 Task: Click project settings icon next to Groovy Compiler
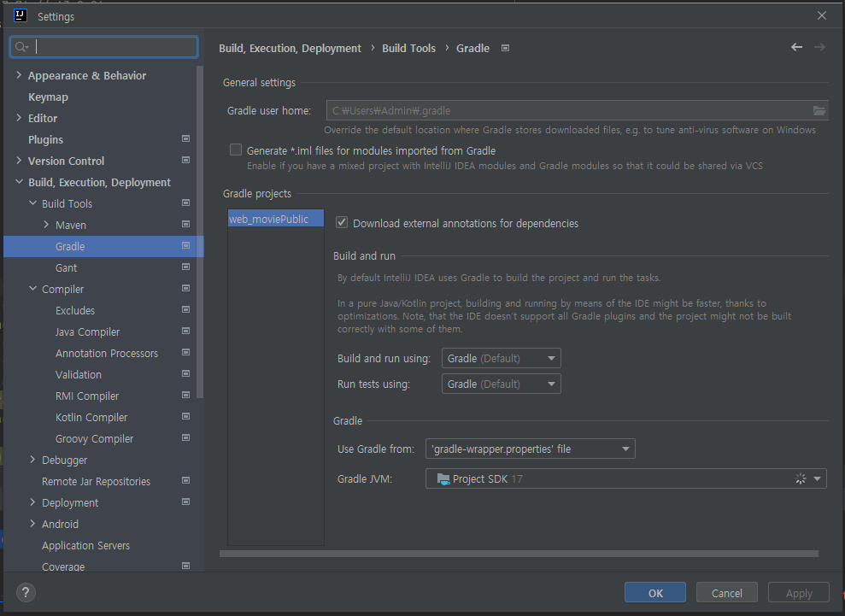tap(186, 437)
